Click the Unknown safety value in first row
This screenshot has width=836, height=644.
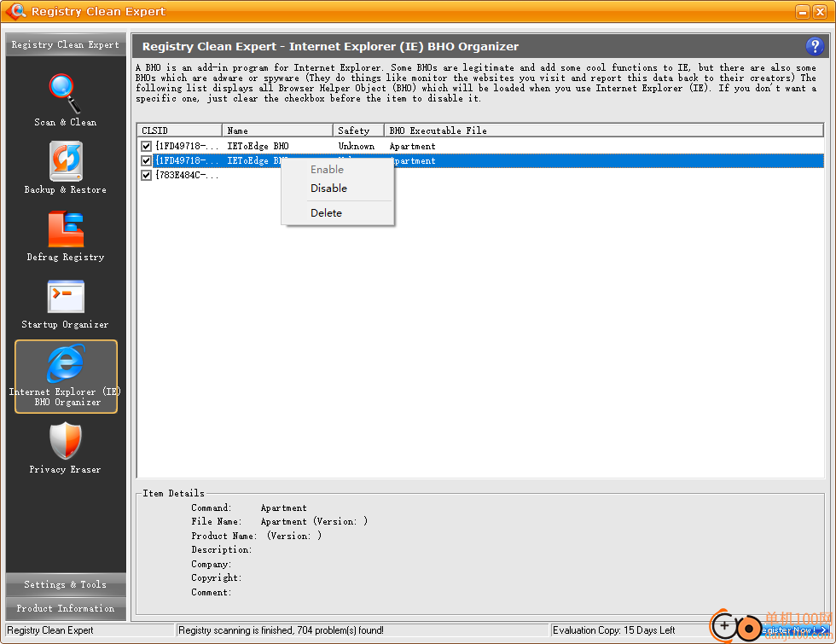coord(357,146)
